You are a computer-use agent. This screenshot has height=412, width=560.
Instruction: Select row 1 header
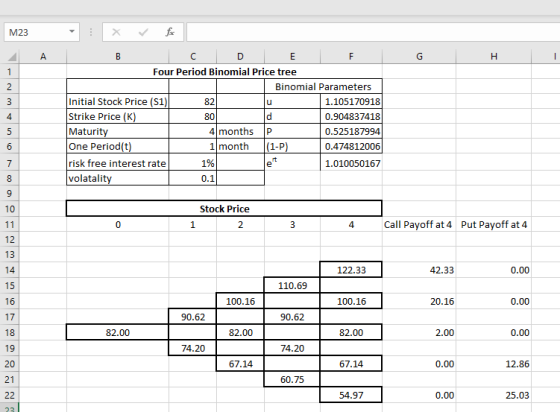tap(9, 72)
